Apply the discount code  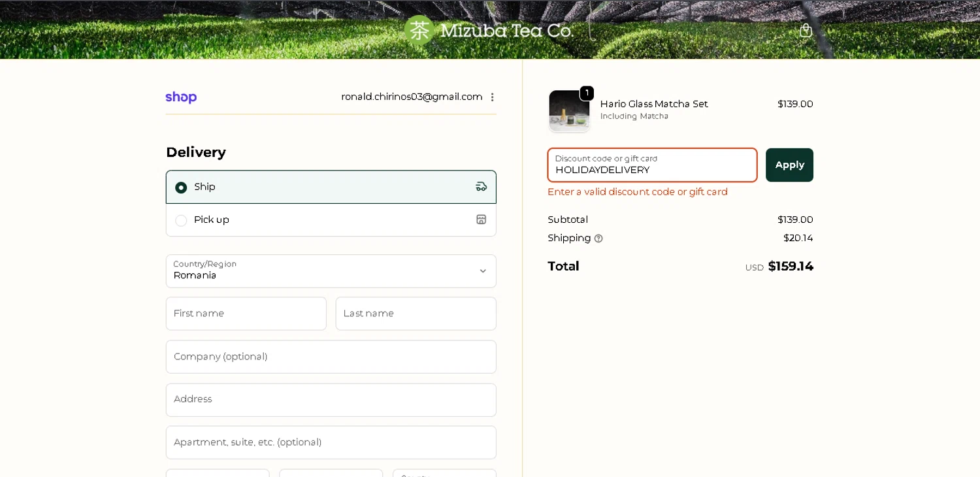(x=789, y=165)
